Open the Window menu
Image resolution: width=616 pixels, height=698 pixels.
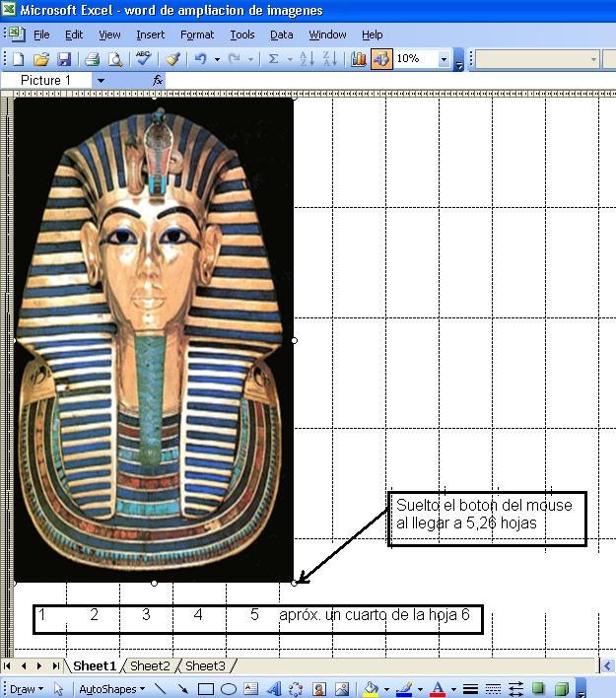[x=327, y=35]
